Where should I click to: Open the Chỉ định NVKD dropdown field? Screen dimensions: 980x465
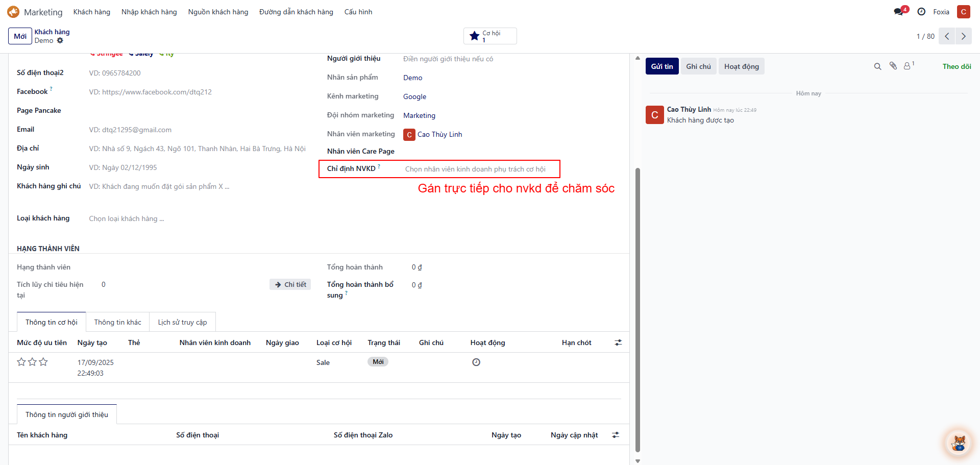click(475, 169)
